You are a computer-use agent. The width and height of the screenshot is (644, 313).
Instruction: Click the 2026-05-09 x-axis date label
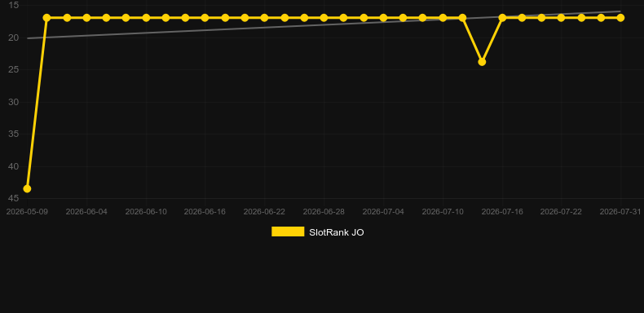[x=27, y=212]
